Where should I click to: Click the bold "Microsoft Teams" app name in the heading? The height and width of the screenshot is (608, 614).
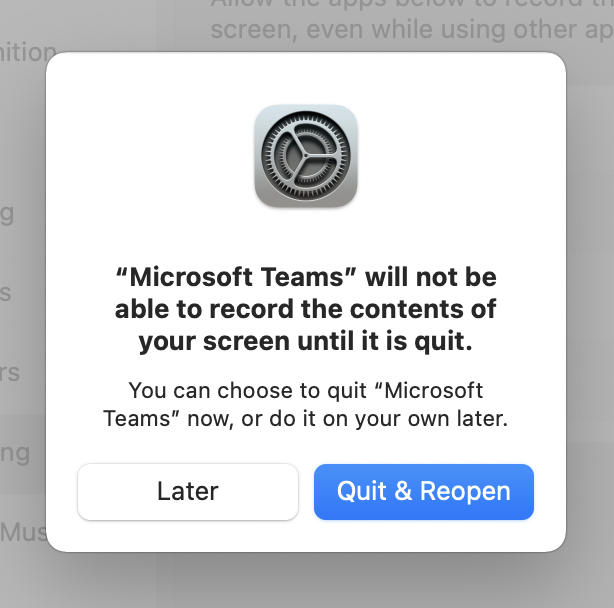coord(236,277)
